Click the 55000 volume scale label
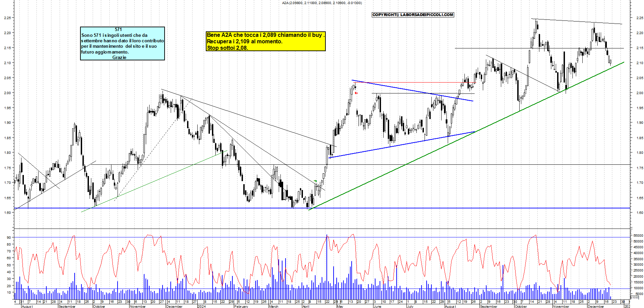 tap(638, 235)
